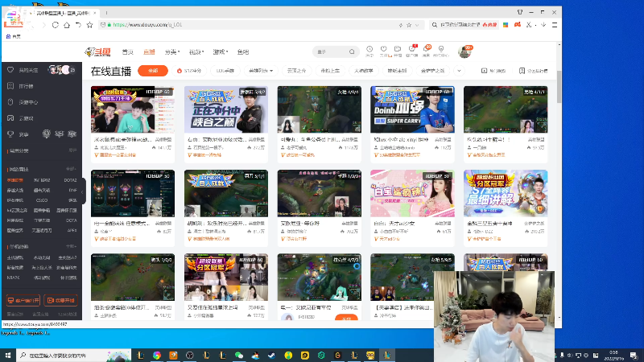Click the flame-icon filter chip next to 全部
The width and height of the screenshot is (644, 362).
click(189, 71)
